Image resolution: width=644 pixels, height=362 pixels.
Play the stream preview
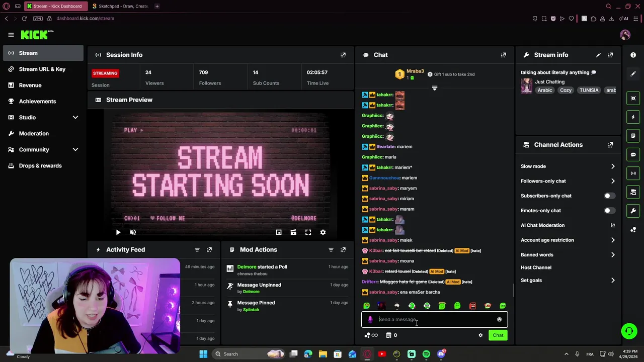(x=118, y=232)
